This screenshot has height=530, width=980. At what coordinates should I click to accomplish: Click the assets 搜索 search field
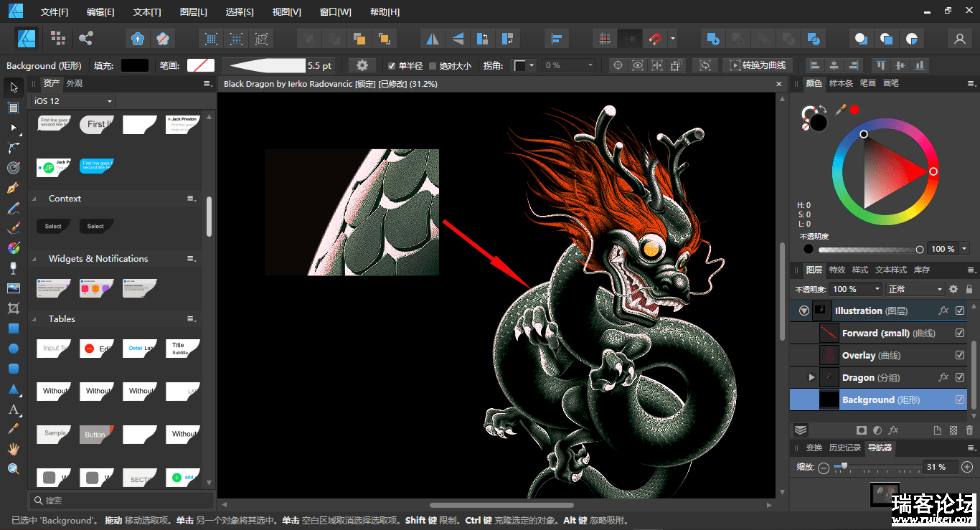[122, 500]
